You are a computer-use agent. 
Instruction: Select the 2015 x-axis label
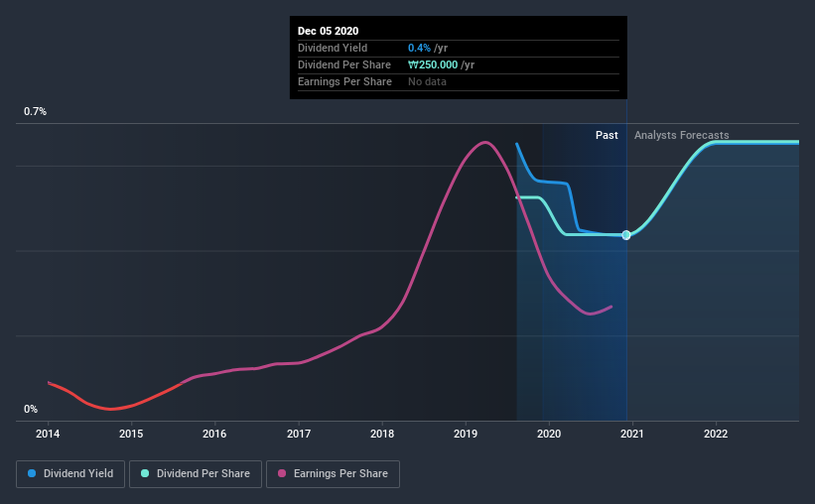131,434
